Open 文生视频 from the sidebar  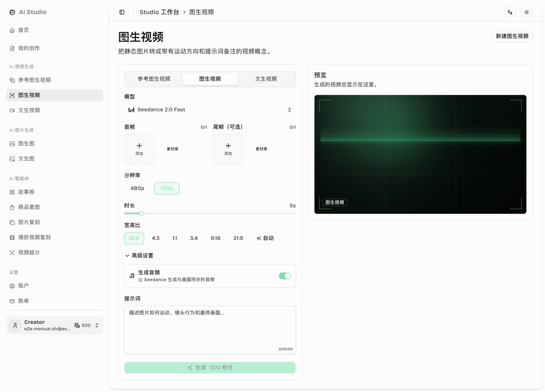click(x=54, y=110)
